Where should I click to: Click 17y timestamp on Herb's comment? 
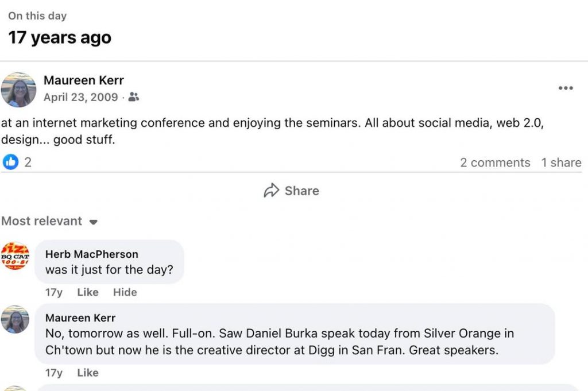coord(53,292)
